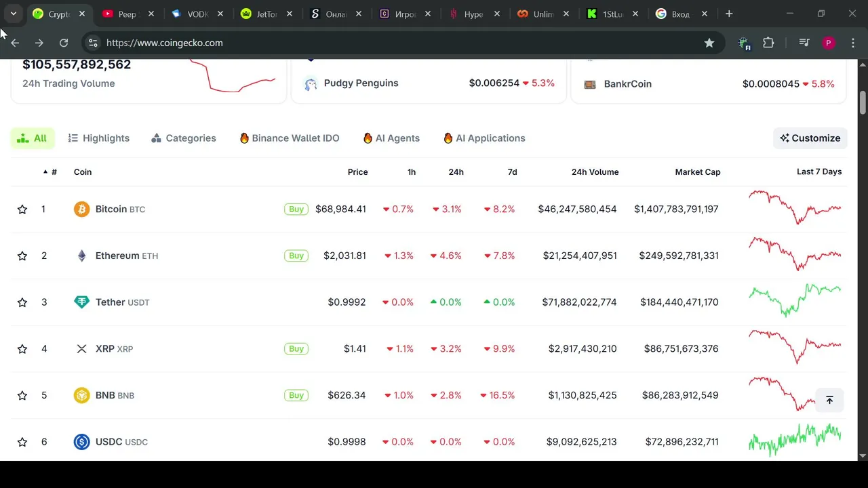Sort the table by Market Cap
This screenshot has width=868, height=488.
click(x=698, y=172)
